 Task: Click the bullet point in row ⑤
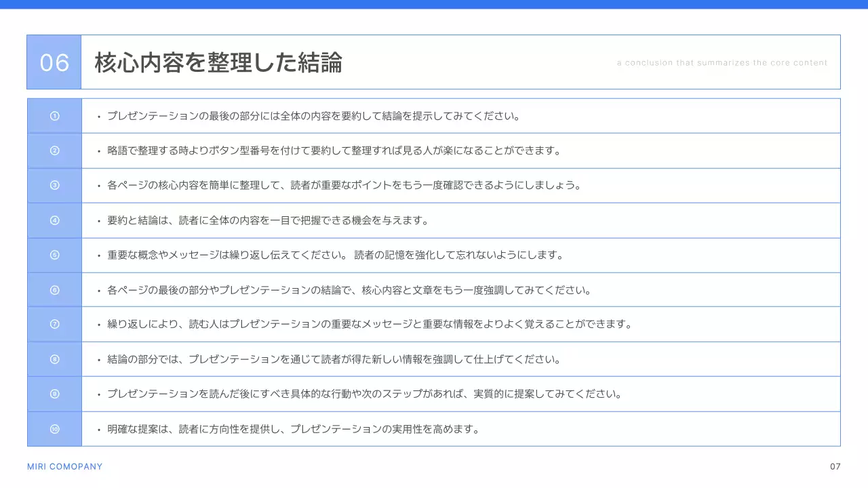coord(99,255)
